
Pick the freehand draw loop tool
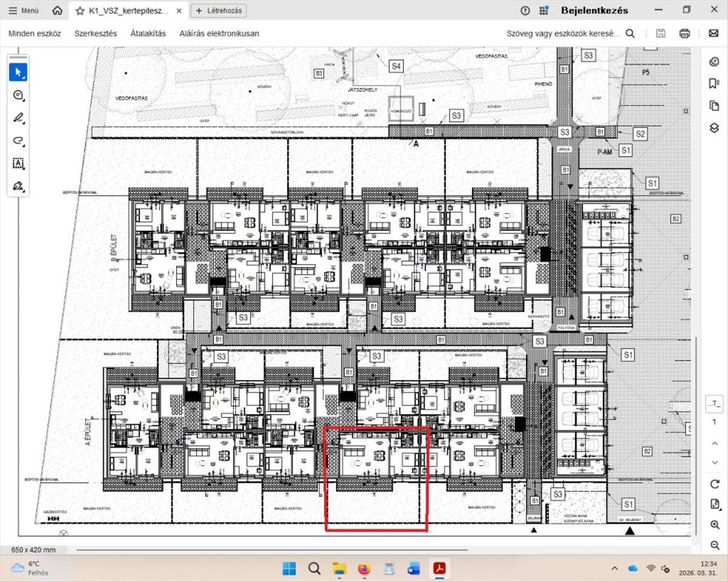(x=18, y=141)
